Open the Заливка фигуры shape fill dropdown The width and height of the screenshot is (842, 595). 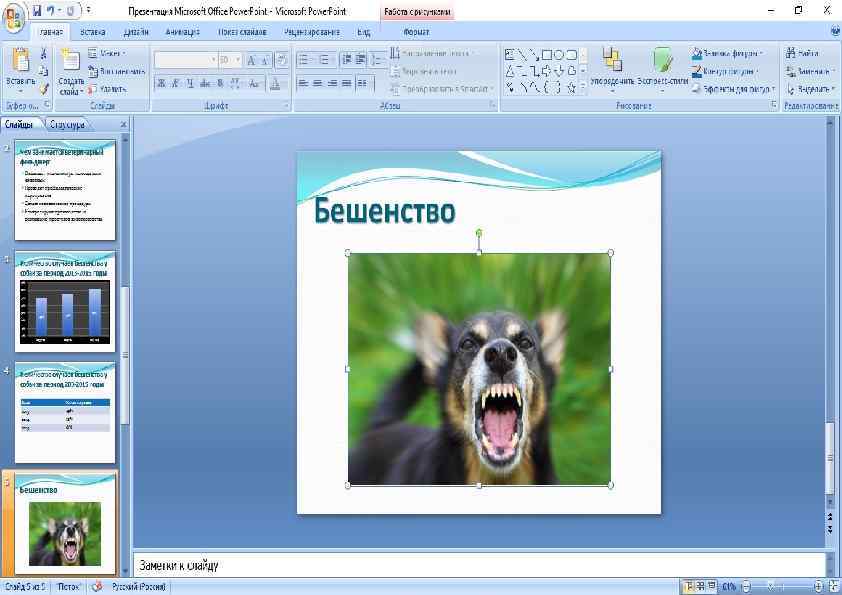[727, 53]
